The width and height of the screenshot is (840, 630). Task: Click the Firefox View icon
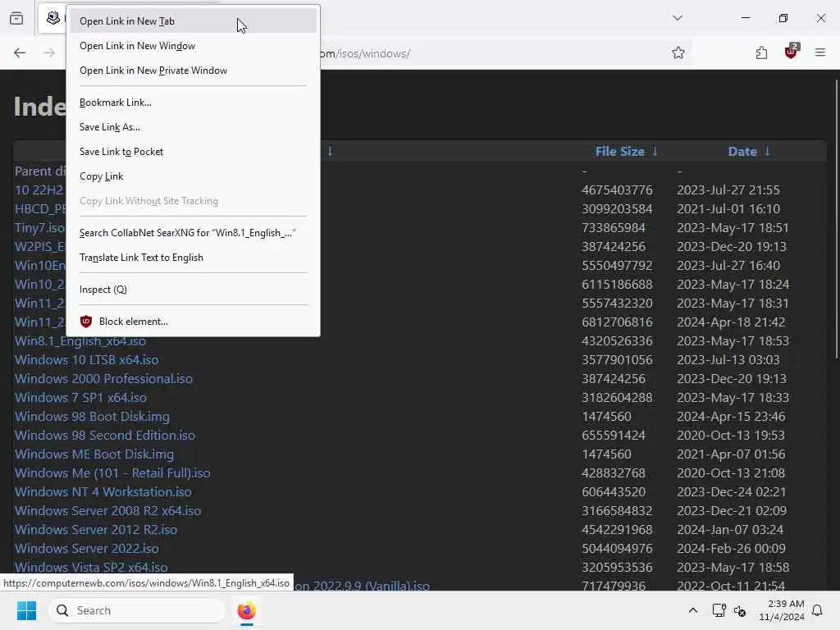pyautogui.click(x=16, y=18)
